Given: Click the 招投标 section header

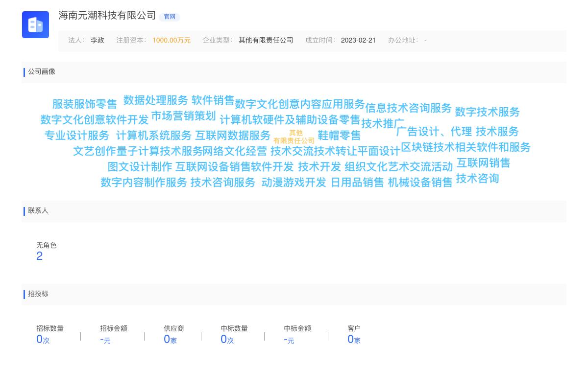Looking at the screenshot, I should tap(38, 294).
